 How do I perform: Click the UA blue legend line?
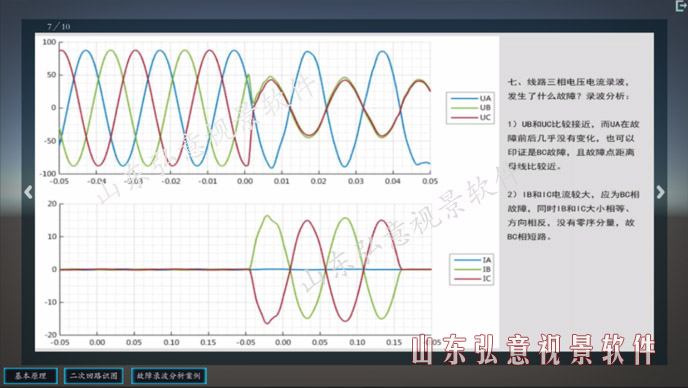[464, 98]
